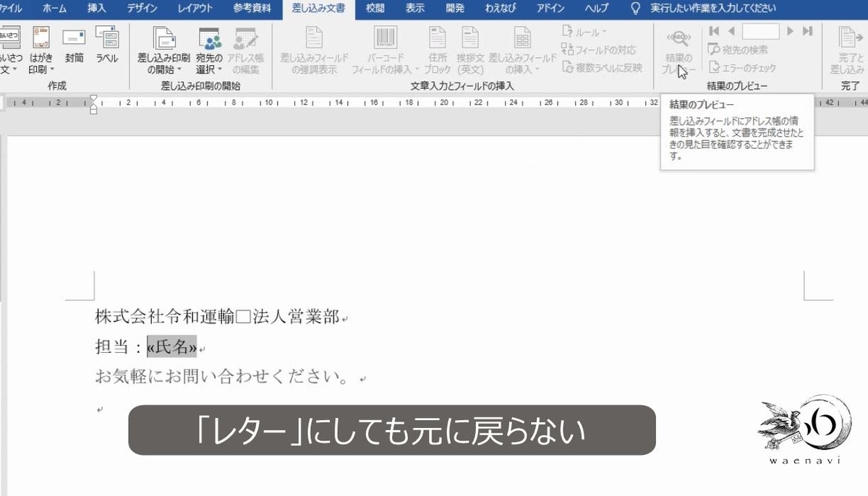The image size is (868, 496).
Task: Open the 校閲 tab
Action: tap(375, 9)
